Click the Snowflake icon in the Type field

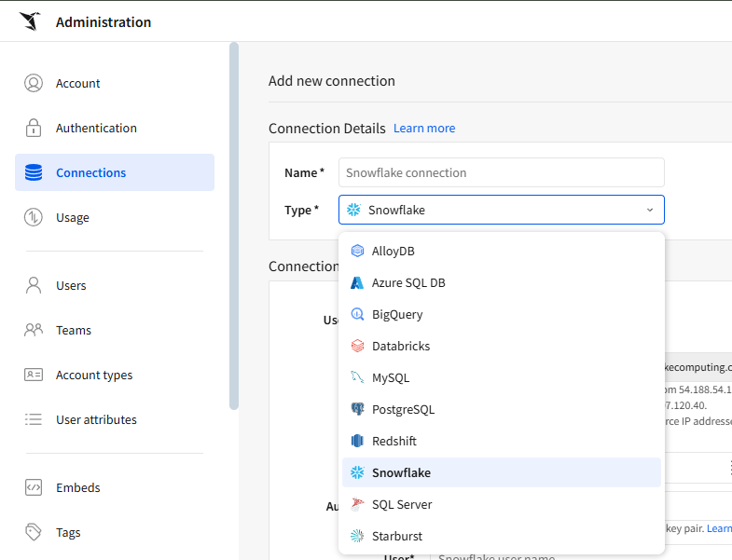[x=353, y=210]
